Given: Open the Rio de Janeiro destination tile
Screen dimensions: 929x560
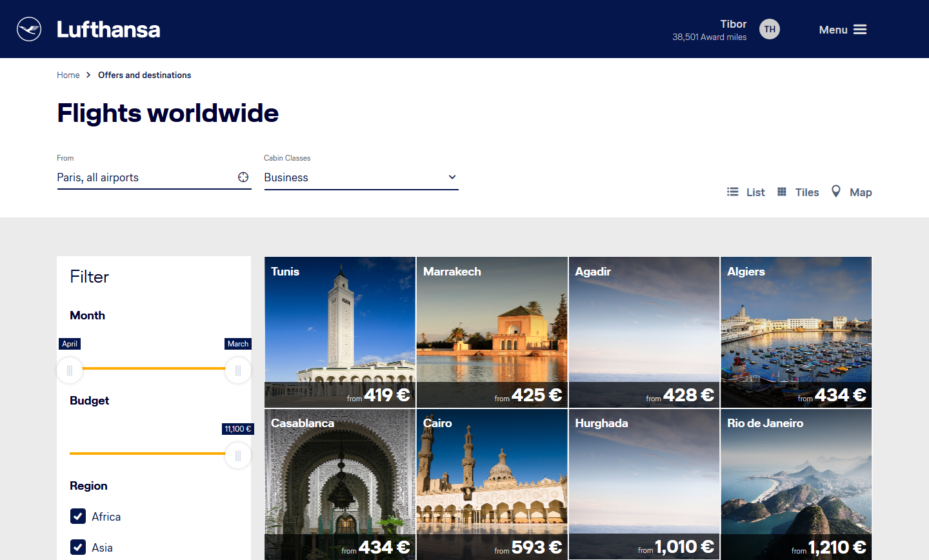Looking at the screenshot, I should click(x=796, y=485).
